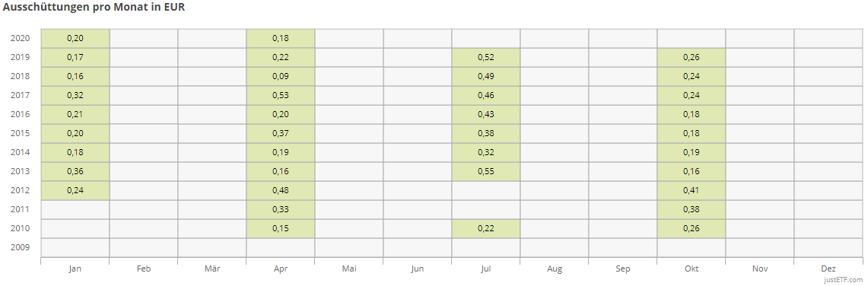Select the 2017 April value 0,53

click(281, 95)
